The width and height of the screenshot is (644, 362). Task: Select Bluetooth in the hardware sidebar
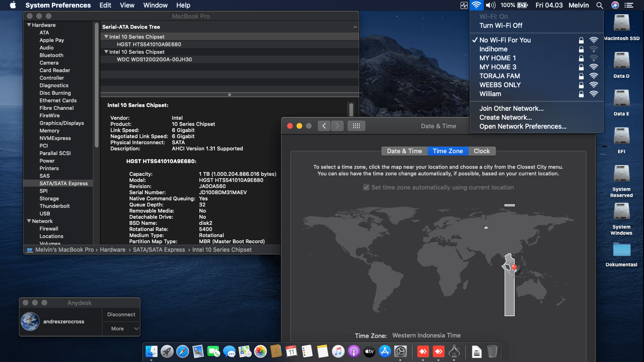51,55
